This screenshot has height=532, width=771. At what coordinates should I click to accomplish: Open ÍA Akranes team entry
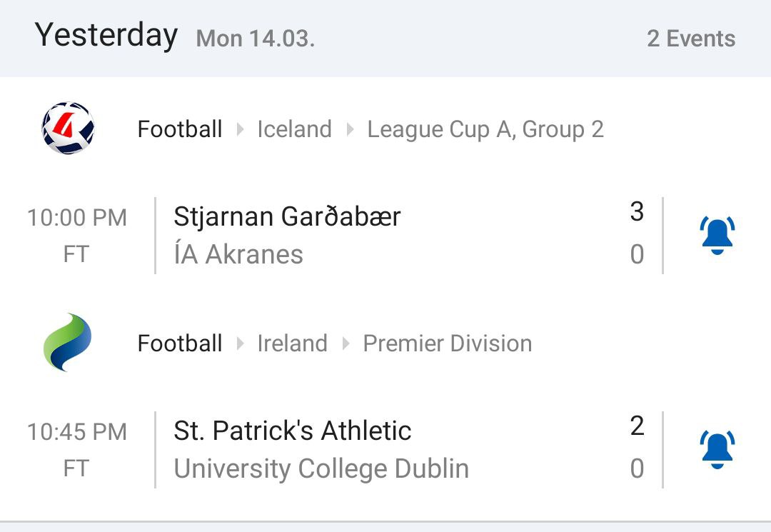[238, 254]
